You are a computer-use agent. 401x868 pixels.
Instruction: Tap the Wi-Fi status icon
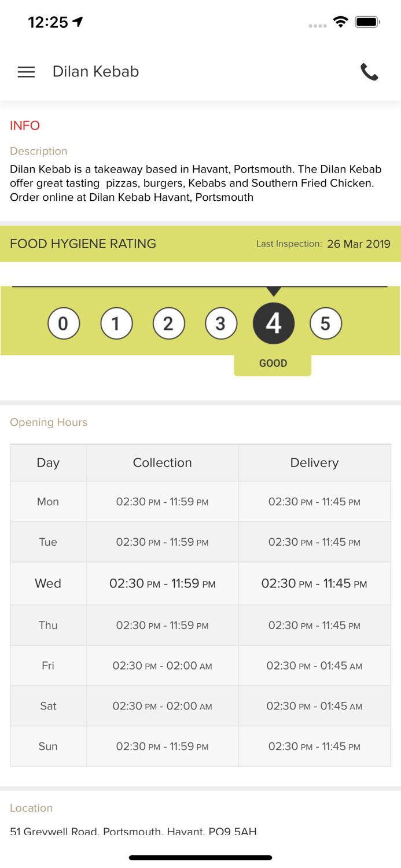coord(341,22)
